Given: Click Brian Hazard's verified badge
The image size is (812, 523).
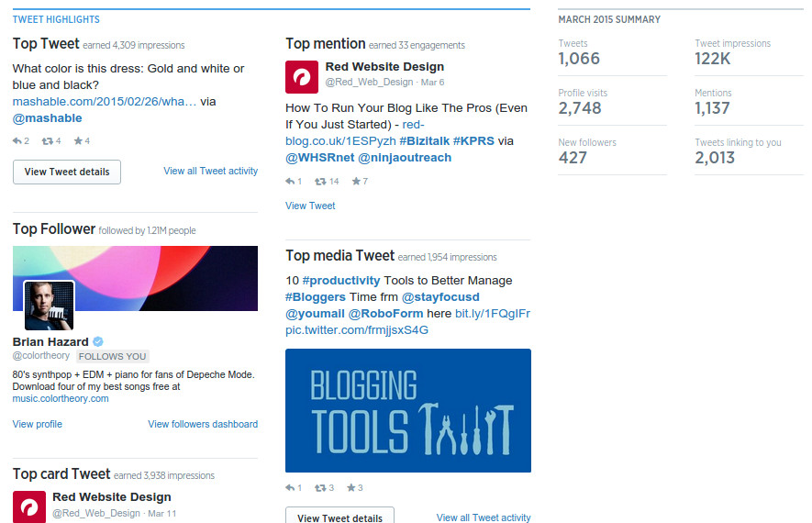Looking at the screenshot, I should 98,341.
